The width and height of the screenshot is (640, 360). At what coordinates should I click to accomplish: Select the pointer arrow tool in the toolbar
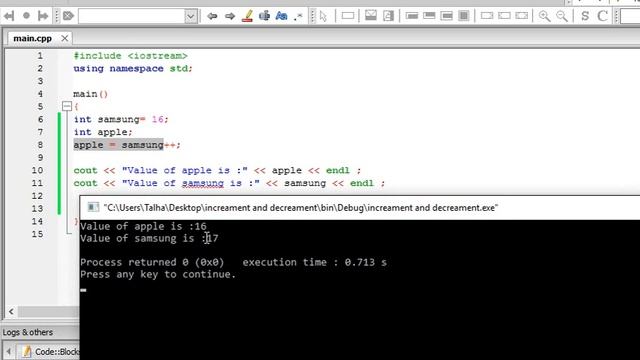pyautogui.click(x=324, y=16)
